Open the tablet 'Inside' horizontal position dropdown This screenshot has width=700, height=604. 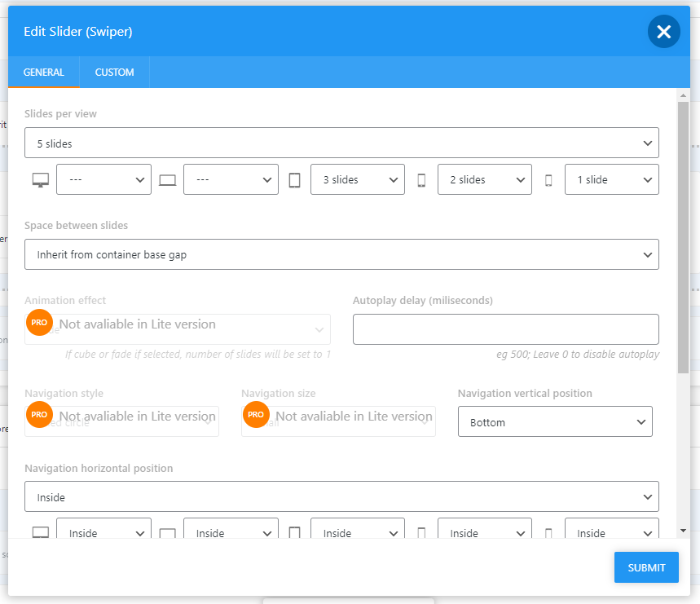(358, 528)
